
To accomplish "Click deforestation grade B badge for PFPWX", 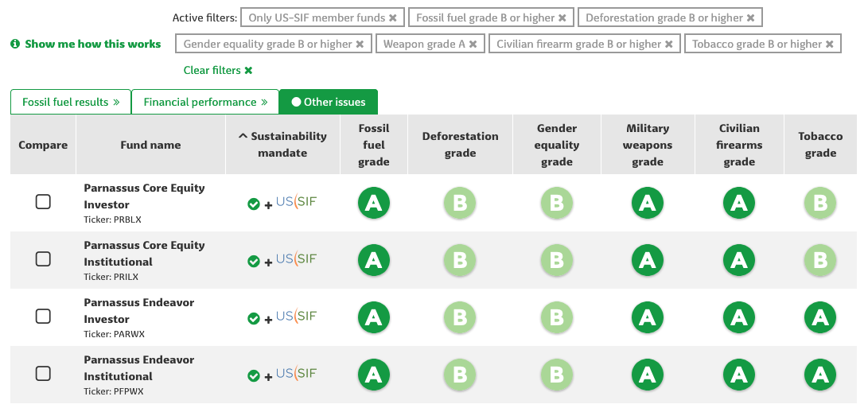I will click(x=460, y=375).
